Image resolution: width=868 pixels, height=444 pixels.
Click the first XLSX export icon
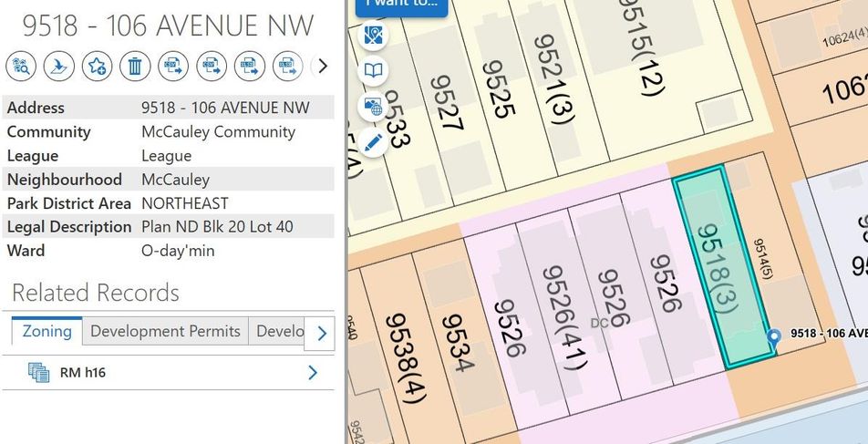(249, 66)
